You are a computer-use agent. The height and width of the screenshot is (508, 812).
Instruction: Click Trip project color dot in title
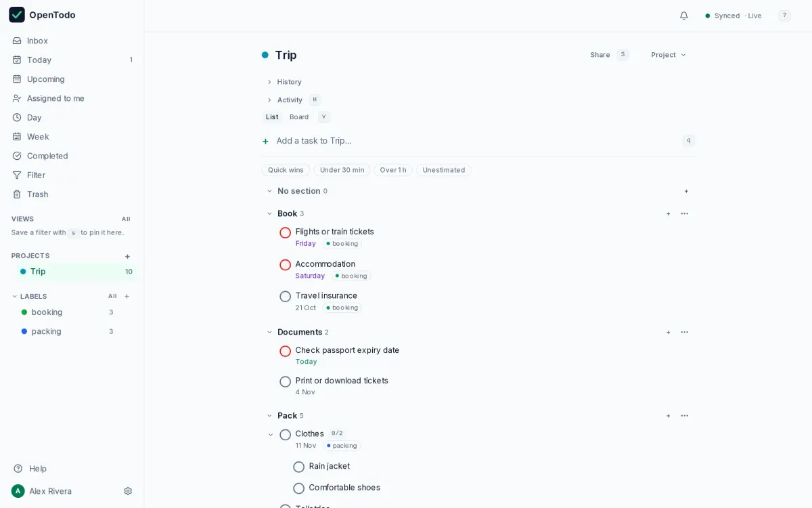pos(265,55)
